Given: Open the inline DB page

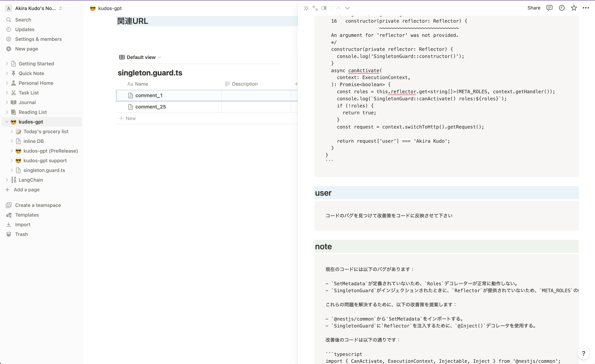Looking at the screenshot, I should point(33,141).
